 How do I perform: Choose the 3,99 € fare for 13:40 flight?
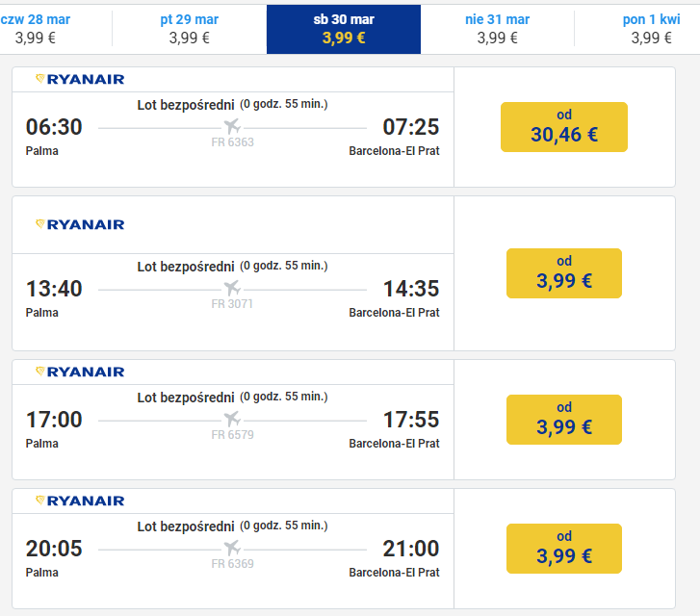pyautogui.click(x=564, y=273)
